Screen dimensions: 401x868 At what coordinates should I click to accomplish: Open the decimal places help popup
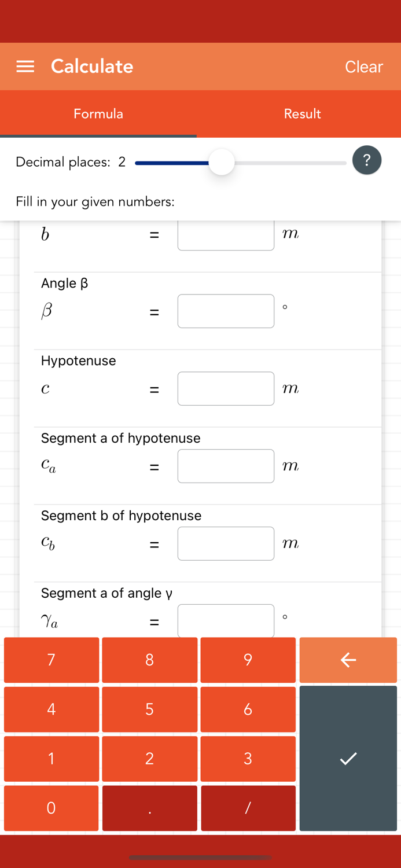tap(367, 160)
